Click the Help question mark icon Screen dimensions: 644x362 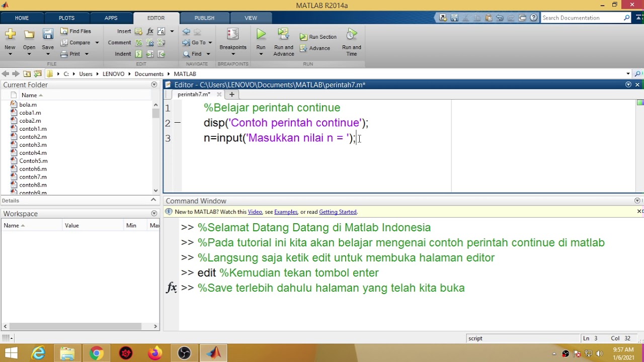point(533,18)
